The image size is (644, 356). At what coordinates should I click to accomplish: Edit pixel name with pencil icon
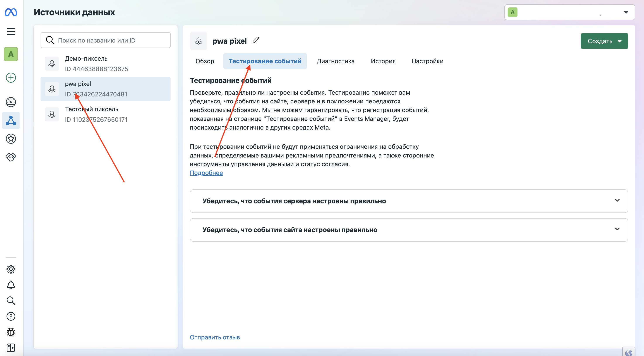click(256, 40)
